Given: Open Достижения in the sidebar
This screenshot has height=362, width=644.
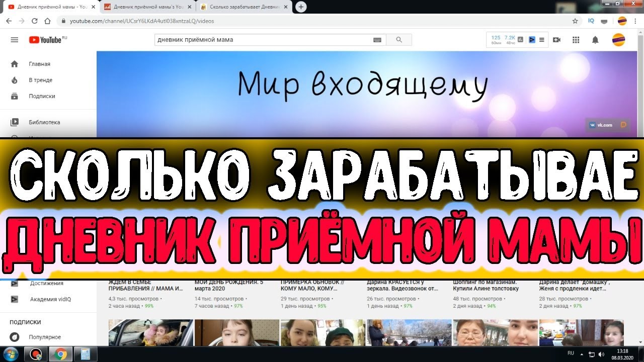Looking at the screenshot, I should click(46, 284).
